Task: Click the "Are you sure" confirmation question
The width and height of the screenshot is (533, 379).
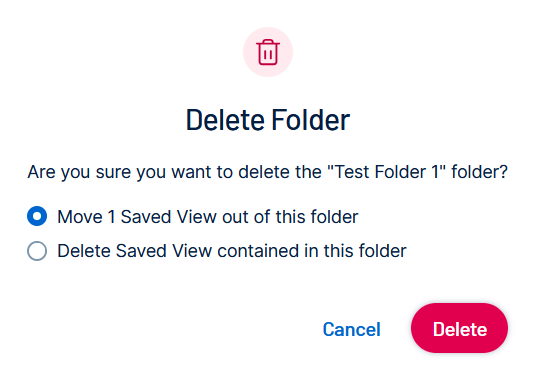Action: point(268,172)
